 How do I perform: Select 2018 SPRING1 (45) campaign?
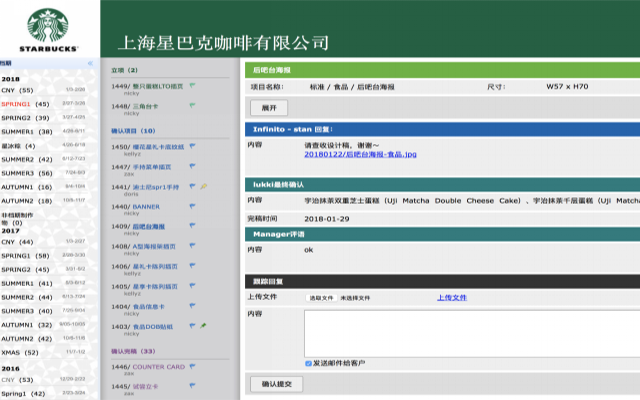[x=25, y=104]
